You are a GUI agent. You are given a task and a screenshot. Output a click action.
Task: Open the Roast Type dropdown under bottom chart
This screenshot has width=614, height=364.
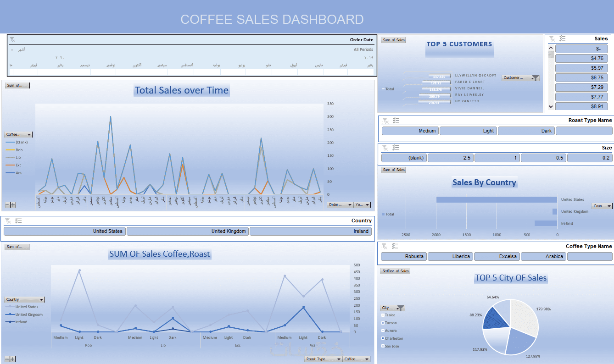pos(323,359)
